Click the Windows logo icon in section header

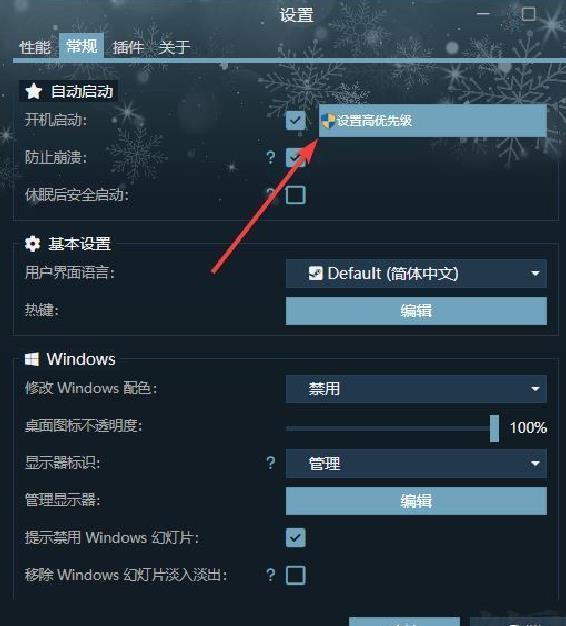pos(32,359)
